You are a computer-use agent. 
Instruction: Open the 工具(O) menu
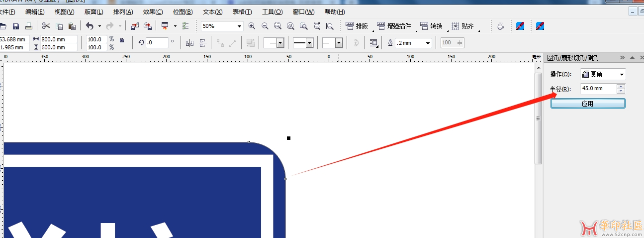272,12
